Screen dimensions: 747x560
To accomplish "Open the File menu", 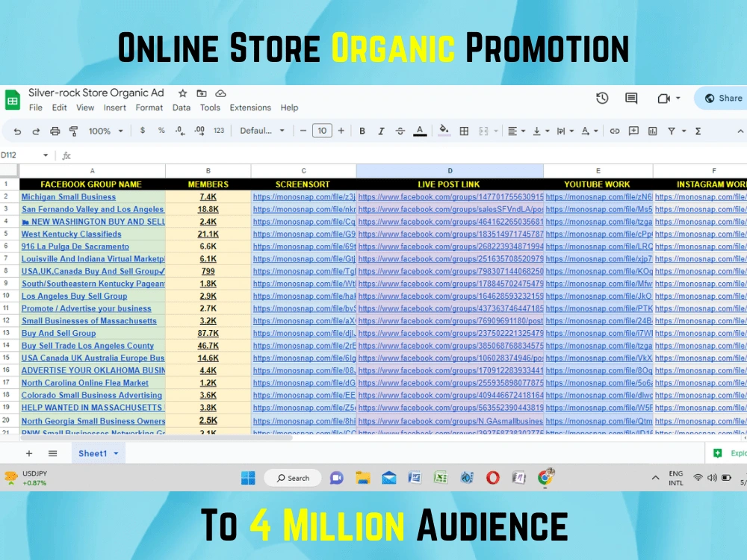I will (x=36, y=108).
